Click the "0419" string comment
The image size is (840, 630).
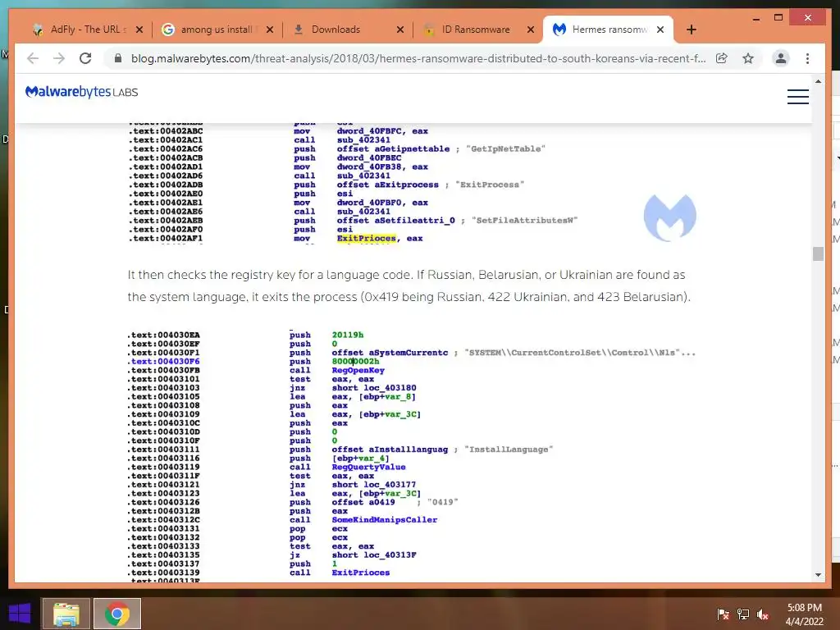coord(442,502)
